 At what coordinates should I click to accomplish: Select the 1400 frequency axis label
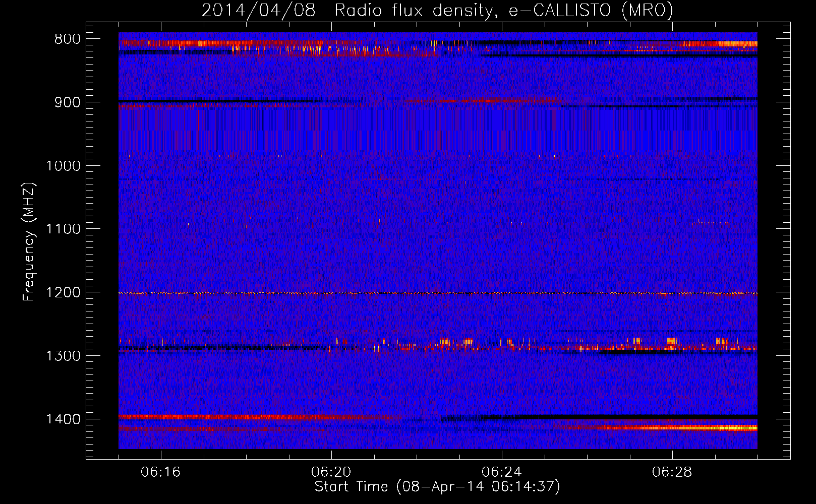tap(63, 419)
